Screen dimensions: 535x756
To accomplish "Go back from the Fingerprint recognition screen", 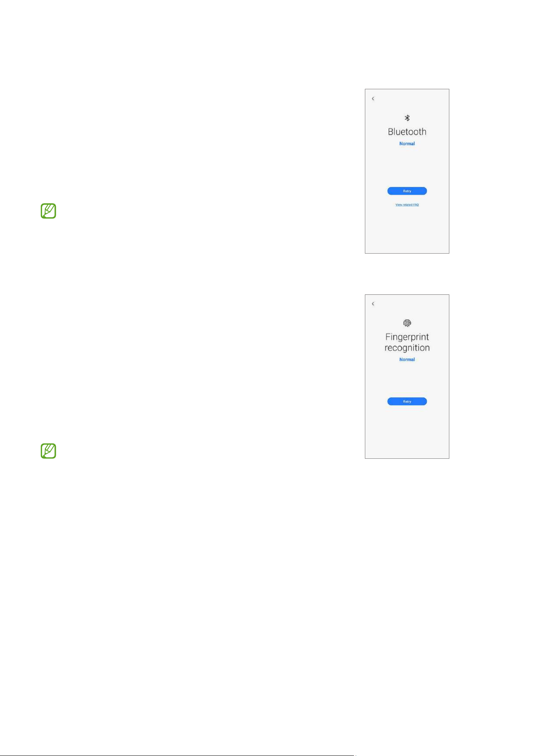I will coord(373,304).
